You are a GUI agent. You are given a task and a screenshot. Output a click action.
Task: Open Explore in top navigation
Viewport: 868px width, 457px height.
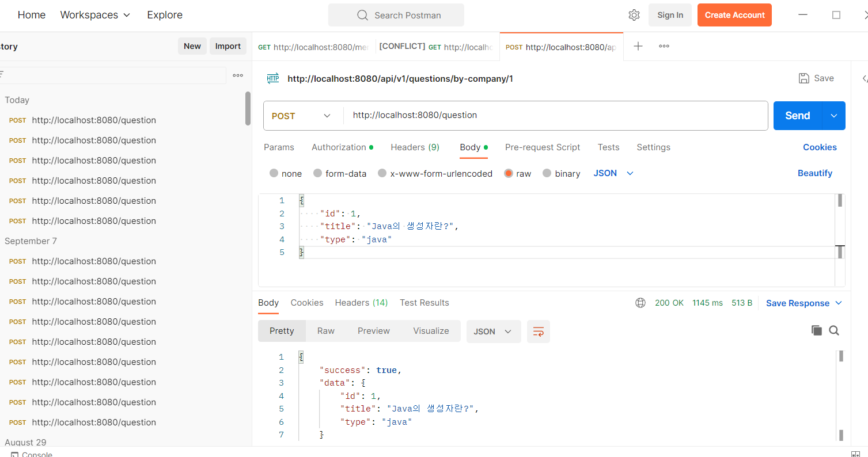(165, 15)
